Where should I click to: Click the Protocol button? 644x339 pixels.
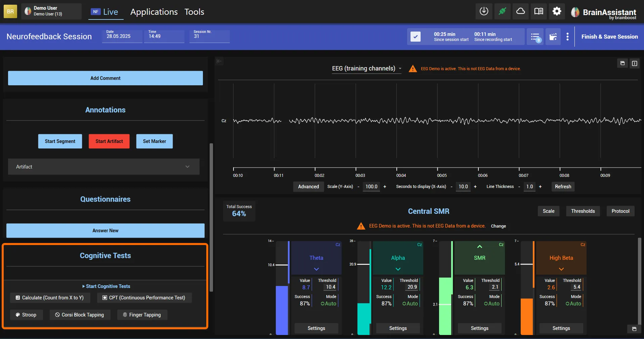[620, 211]
